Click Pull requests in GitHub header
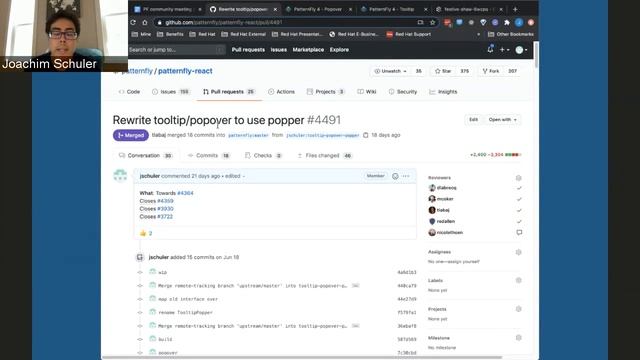640x360 pixels. (248, 50)
